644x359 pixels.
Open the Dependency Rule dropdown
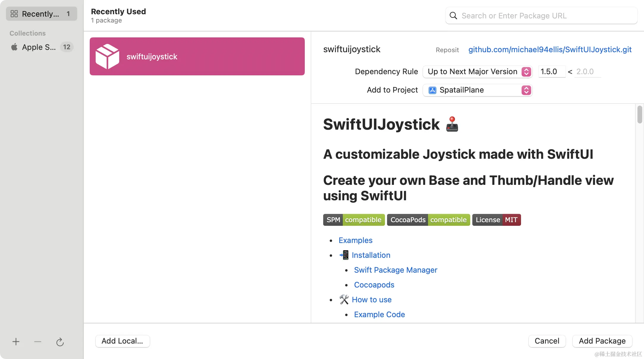coord(477,72)
